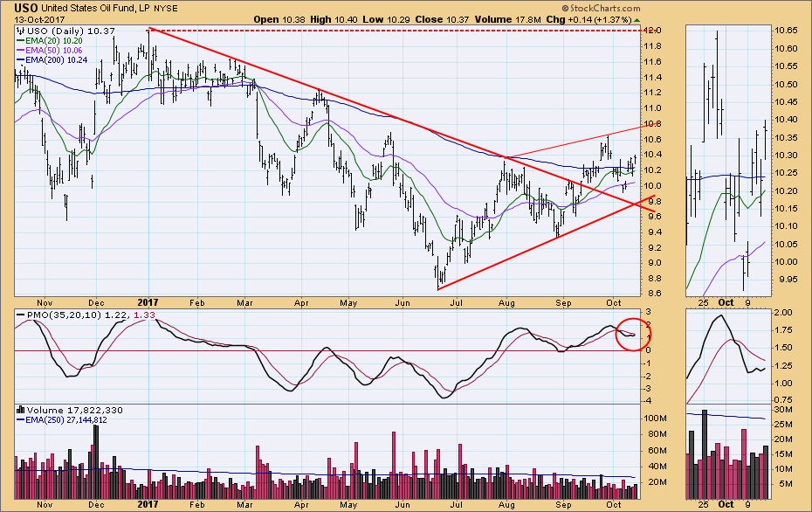The image size is (812, 512).
Task: Click the Volume 17.8M header value
Action: (507, 20)
